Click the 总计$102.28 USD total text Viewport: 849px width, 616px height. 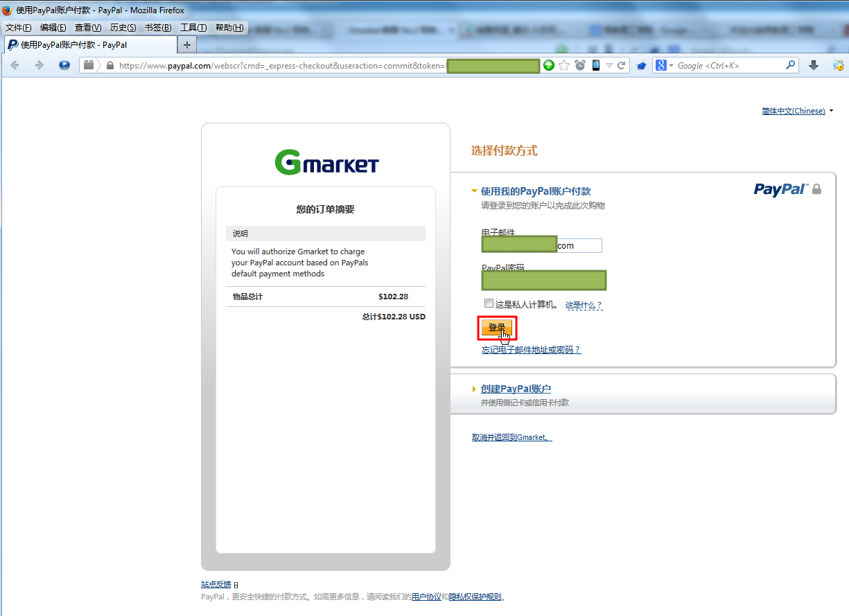[x=394, y=317]
